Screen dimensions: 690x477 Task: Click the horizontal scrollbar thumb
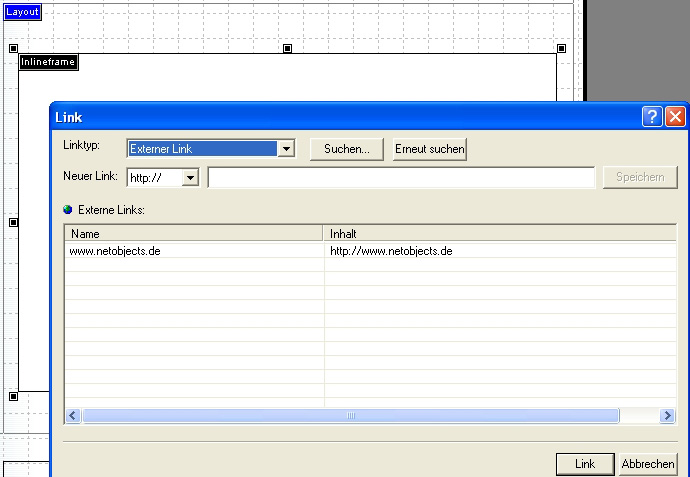350,415
